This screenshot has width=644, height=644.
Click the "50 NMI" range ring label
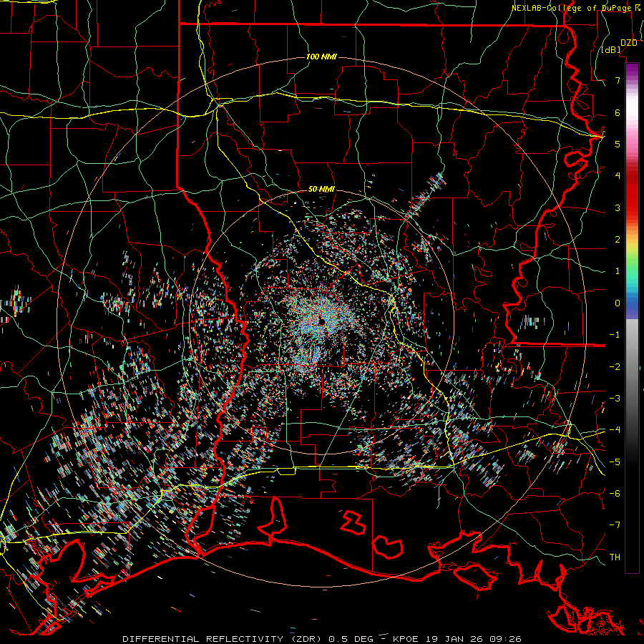pos(321,190)
